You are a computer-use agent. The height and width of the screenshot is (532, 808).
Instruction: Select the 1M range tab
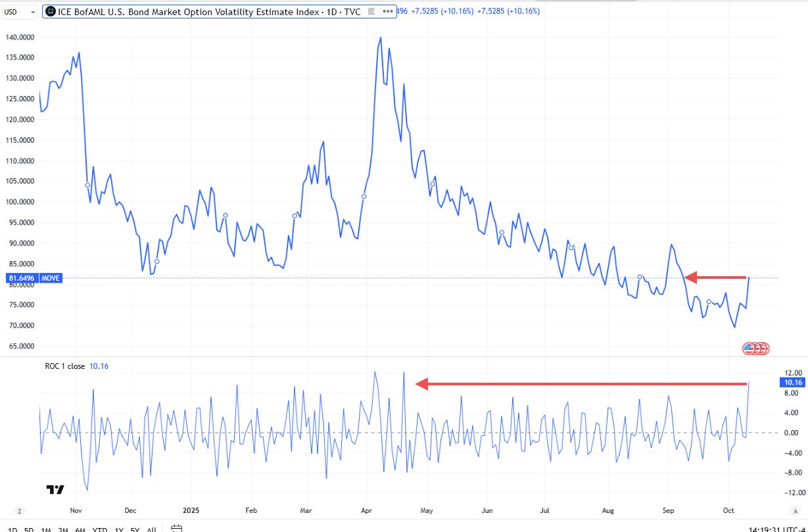coord(46,529)
